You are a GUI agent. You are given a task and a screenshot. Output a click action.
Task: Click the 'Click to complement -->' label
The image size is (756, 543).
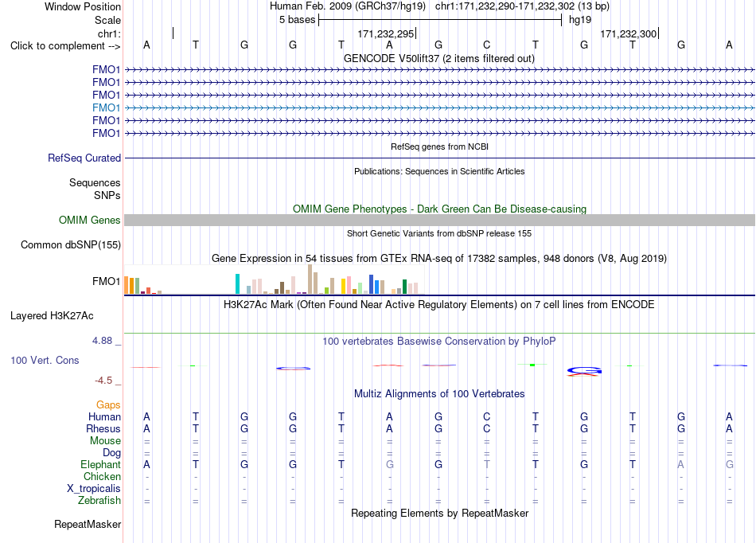point(65,46)
